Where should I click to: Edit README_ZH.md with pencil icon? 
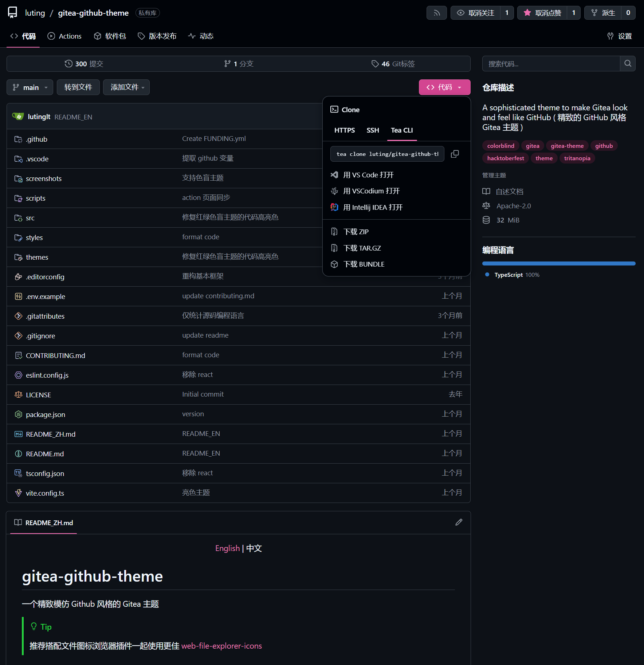tap(459, 522)
